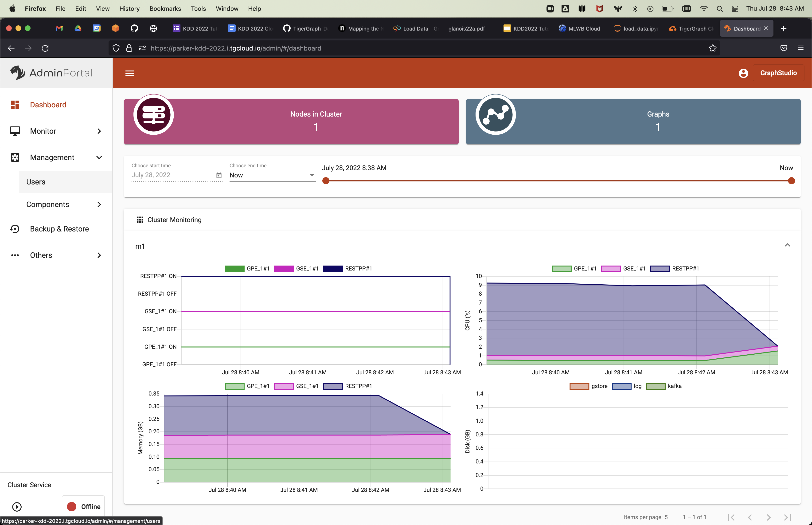
Task: Click the time range slider start handle
Action: pos(326,181)
